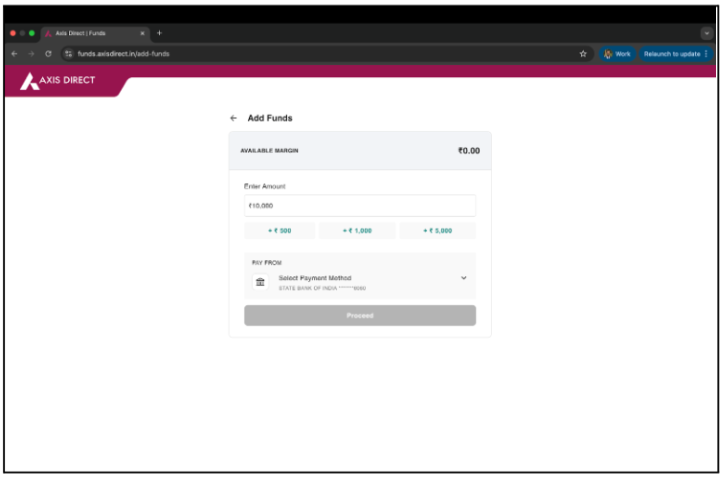The height and width of the screenshot is (478, 724).
Task: Add ₹1,000 using the quick amount button
Action: point(357,231)
